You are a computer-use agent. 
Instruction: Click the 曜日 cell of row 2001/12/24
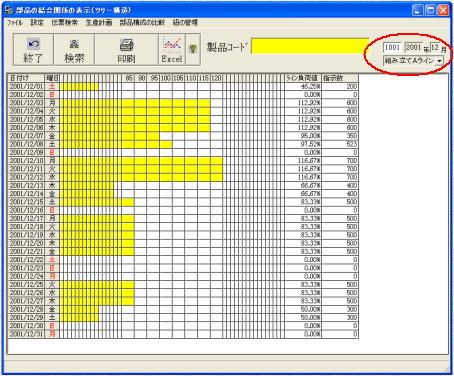52,276
